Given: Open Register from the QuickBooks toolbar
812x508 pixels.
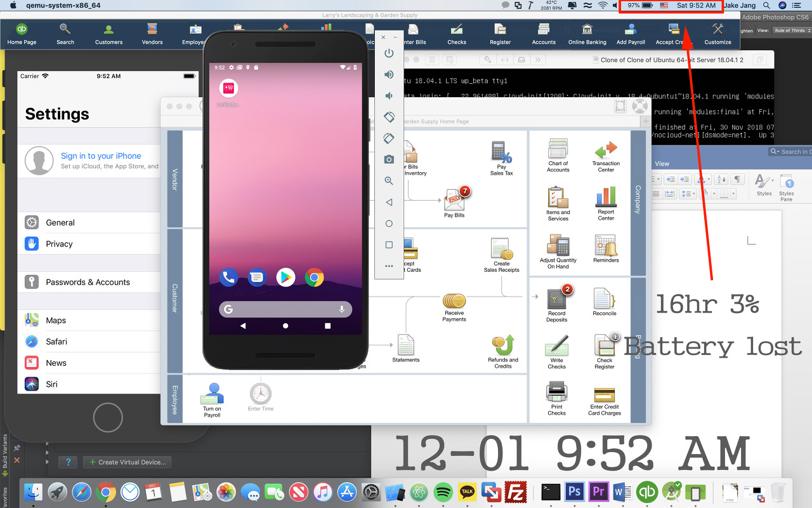Looking at the screenshot, I should tap(500, 34).
